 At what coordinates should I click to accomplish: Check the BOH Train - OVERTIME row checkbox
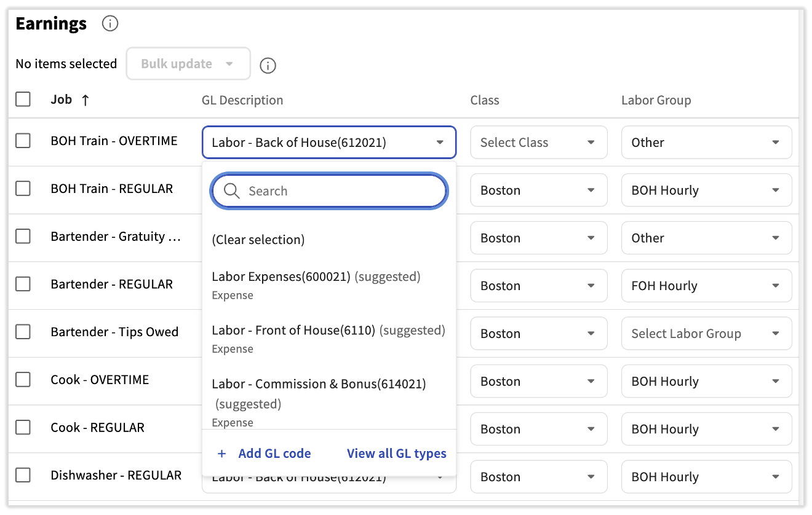tap(23, 141)
